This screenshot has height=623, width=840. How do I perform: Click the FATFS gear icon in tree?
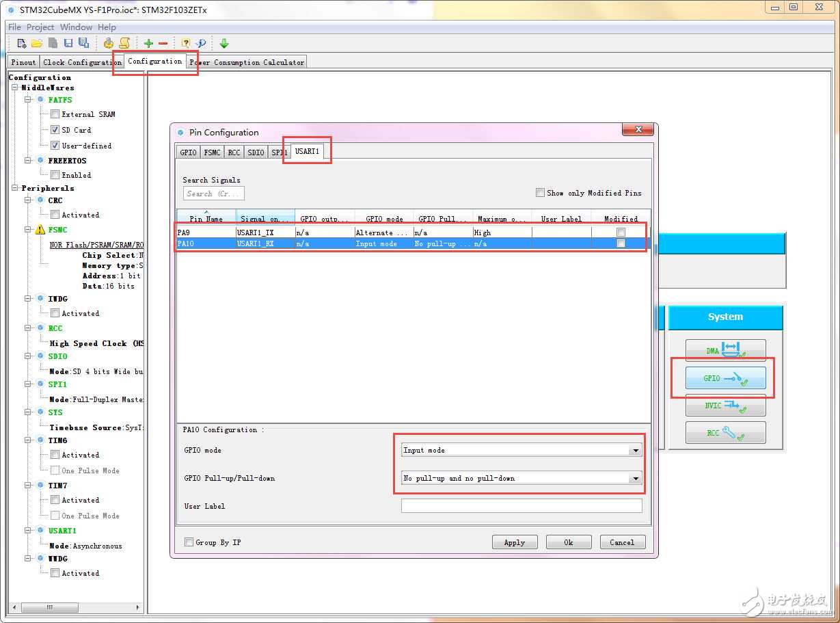point(40,100)
